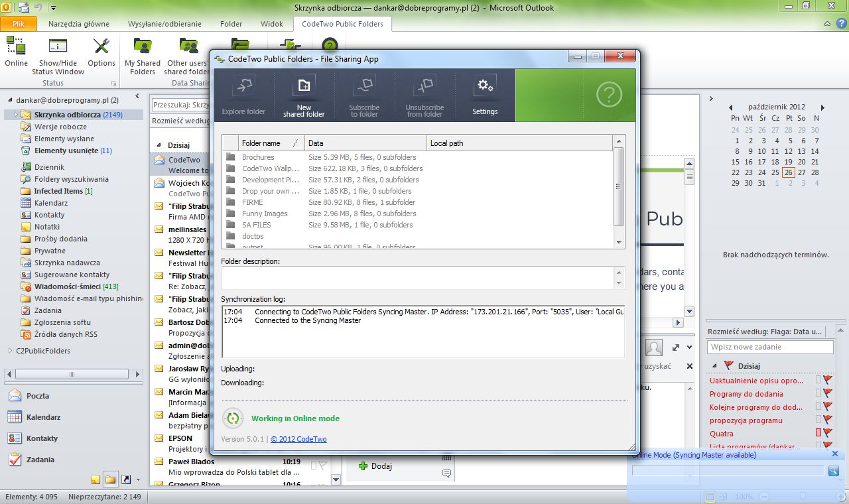
Task: Sort the list by the Folder name column
Action: (x=272, y=143)
